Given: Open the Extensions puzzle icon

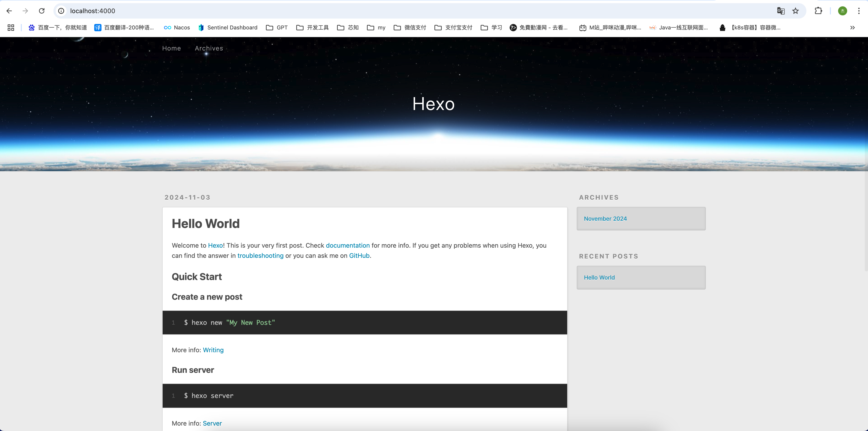Looking at the screenshot, I should [x=818, y=11].
